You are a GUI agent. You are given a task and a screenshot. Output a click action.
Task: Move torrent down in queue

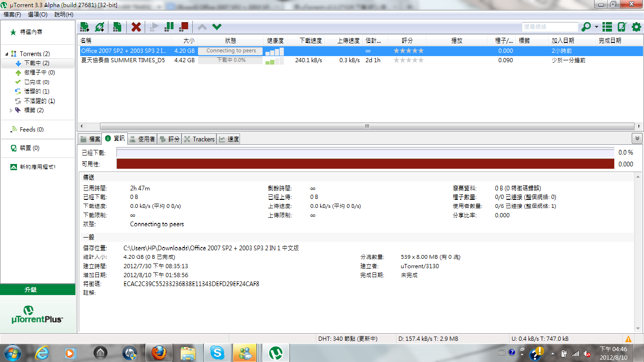(x=217, y=27)
